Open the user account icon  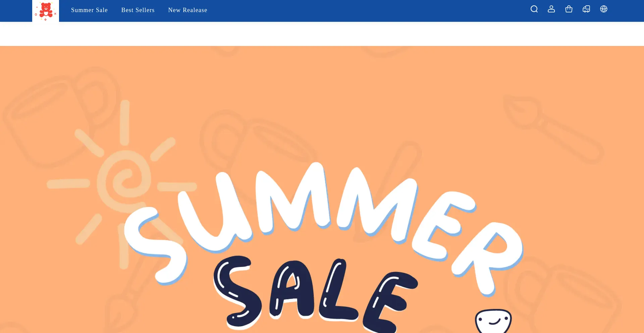click(551, 9)
